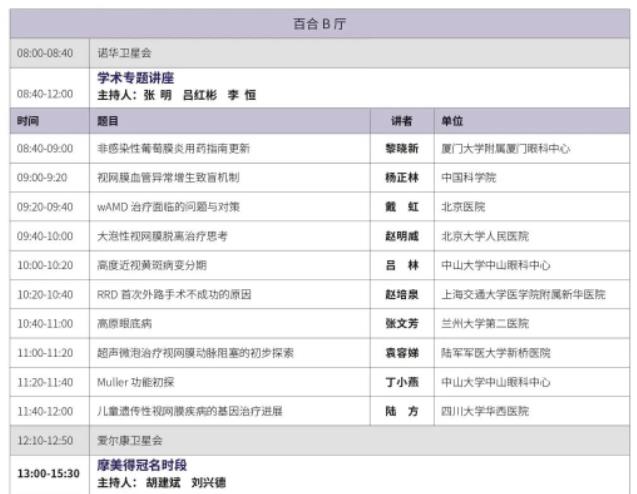This screenshot has height=494, width=637.
Task: Click the wAMD 治疗面临的问题与对策 topic
Action: [x=168, y=207]
